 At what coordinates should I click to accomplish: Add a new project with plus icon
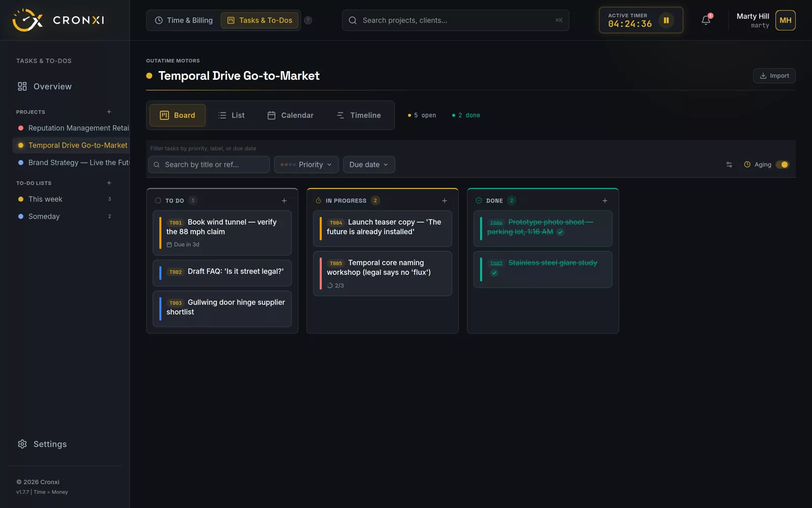(109, 112)
